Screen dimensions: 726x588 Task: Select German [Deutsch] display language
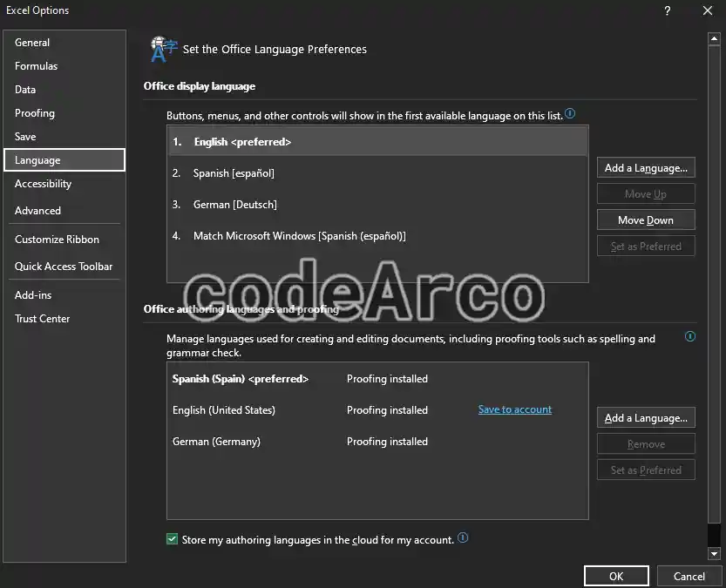(377, 205)
